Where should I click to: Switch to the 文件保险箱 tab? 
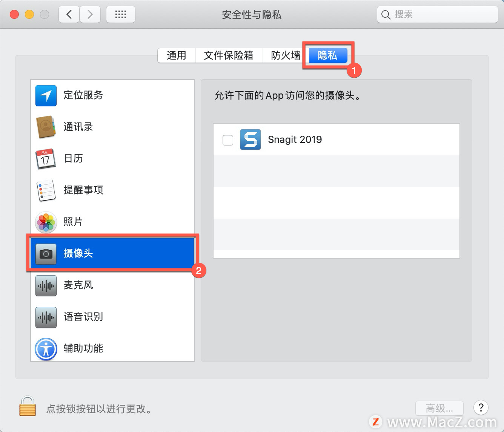[x=229, y=55]
